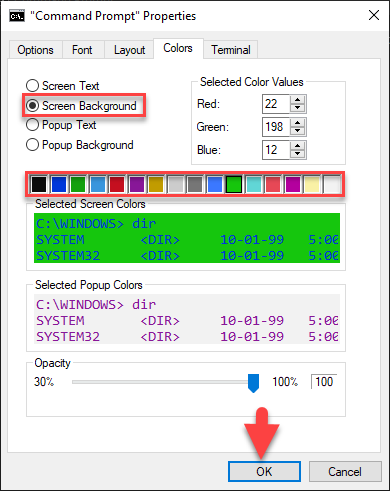Screen dimensions: 390x491
Task: Pick the dark gray color swatch
Action: [195, 184]
